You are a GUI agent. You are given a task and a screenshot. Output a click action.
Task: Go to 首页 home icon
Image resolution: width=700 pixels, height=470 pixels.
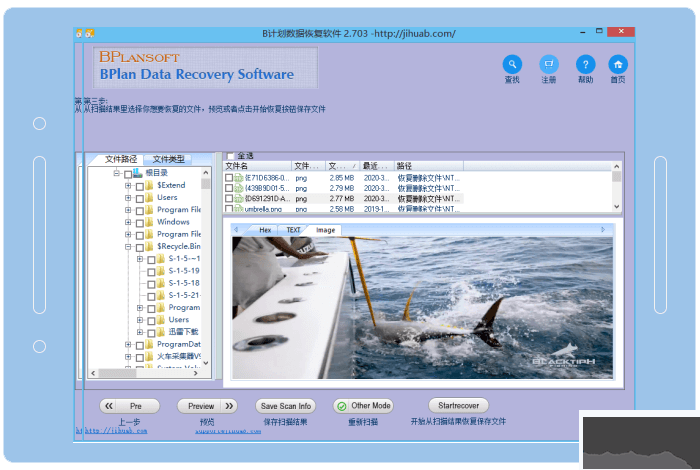(618, 64)
